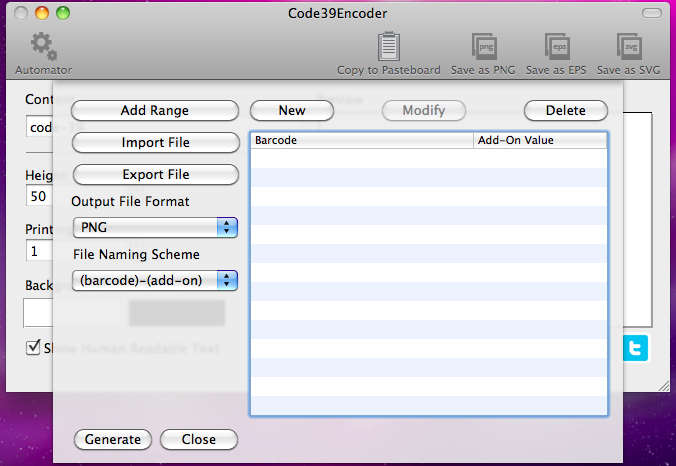676x466 pixels.
Task: Sort by the Barcode column header
Action: click(362, 140)
